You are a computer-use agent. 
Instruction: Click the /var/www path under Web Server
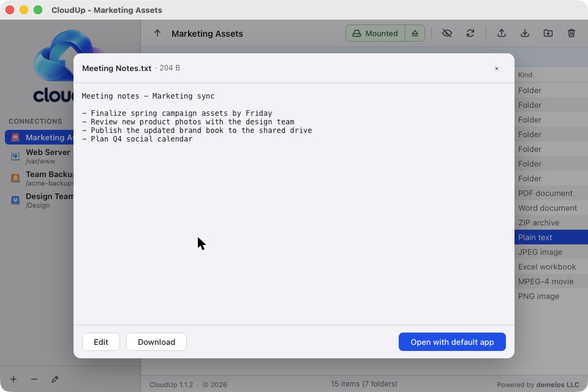coord(40,161)
